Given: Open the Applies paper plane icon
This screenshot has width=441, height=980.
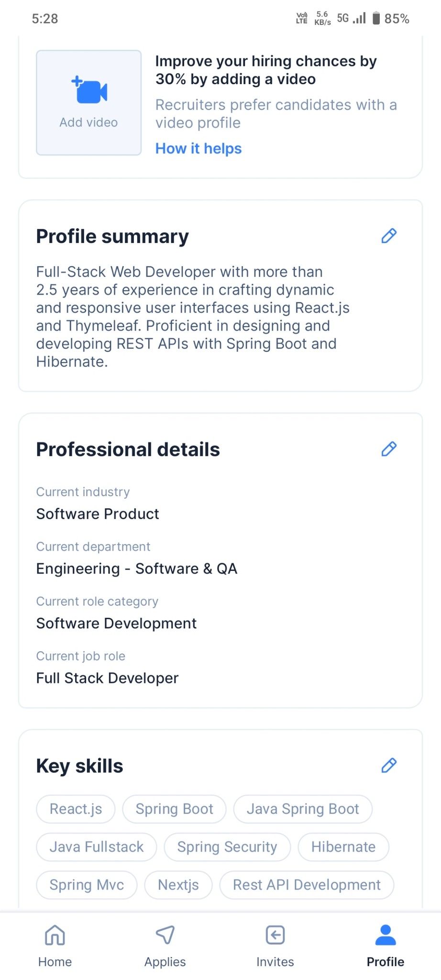Looking at the screenshot, I should (x=165, y=935).
